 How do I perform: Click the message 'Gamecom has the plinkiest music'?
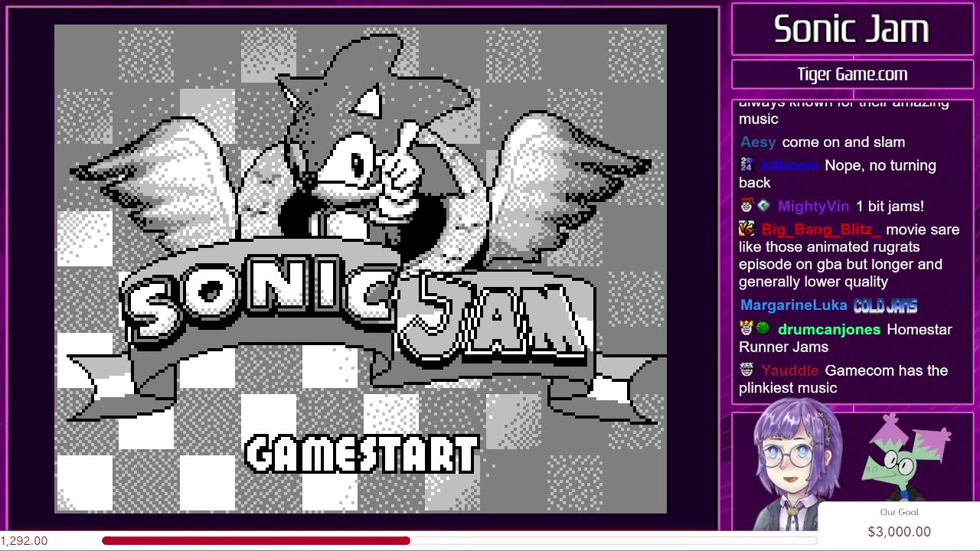tap(843, 379)
